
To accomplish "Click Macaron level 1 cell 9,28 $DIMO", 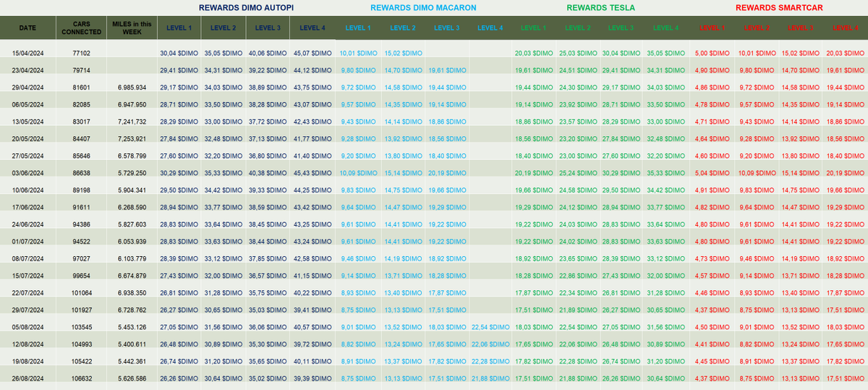I will coord(358,137).
